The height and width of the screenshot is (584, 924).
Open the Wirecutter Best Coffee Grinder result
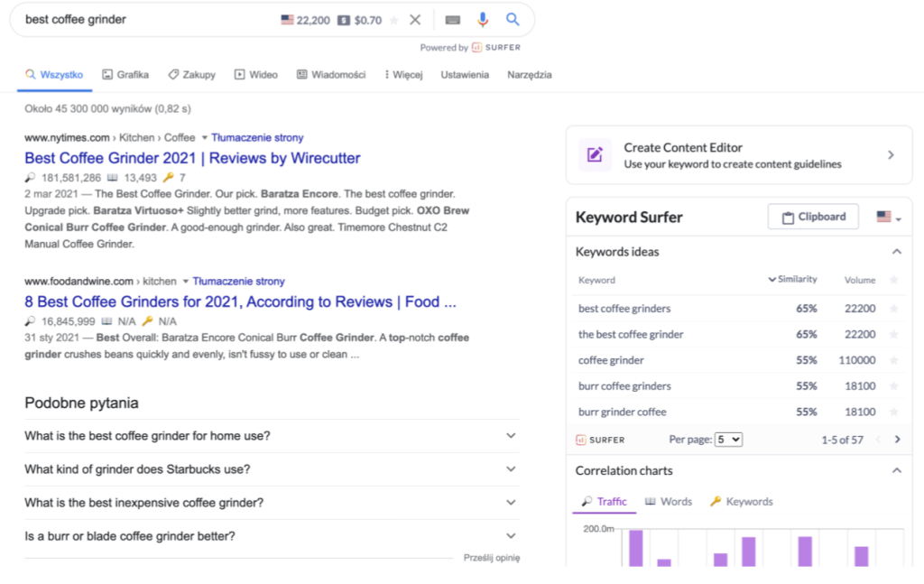pos(192,158)
